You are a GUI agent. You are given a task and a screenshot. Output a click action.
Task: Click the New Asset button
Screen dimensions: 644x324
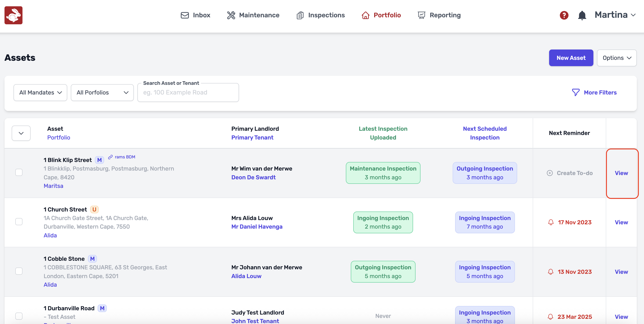pyautogui.click(x=571, y=58)
